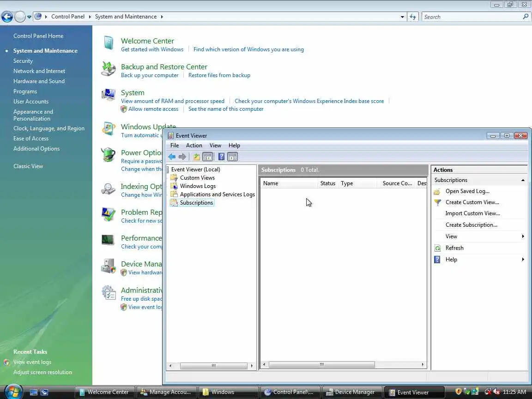
Task: Click the Indexing Options magnifier icon
Action: pyautogui.click(x=109, y=188)
